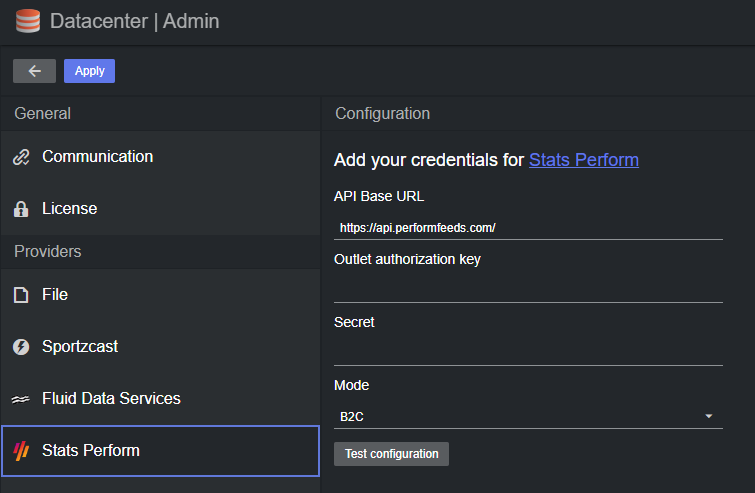
Task: Click the Datacenter database logo icon
Action: coord(28,21)
